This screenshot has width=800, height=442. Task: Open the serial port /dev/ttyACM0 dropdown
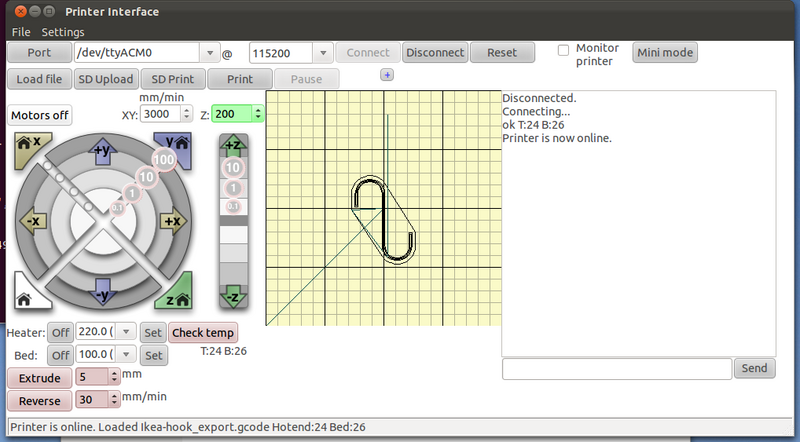[x=209, y=52]
